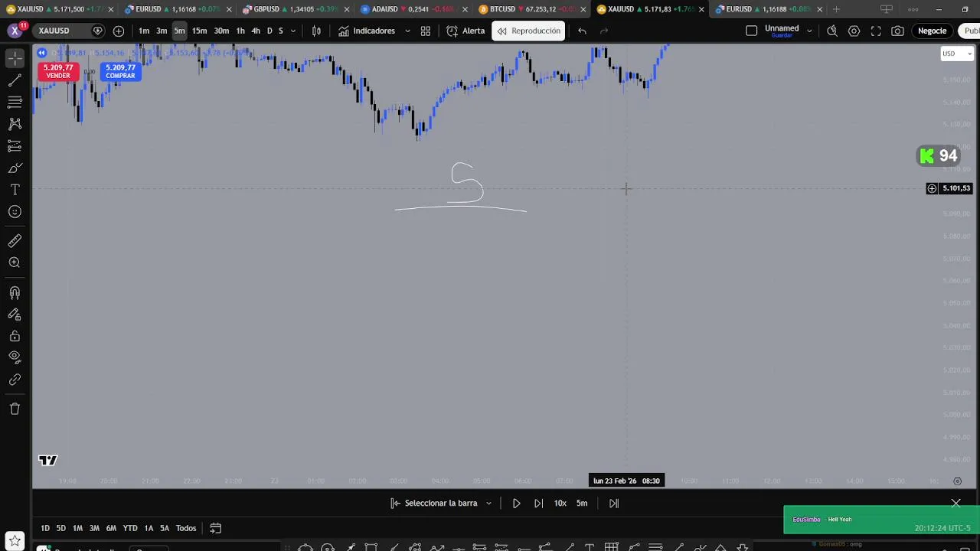980x551 pixels.
Task: Remove objects with the trash icon
Action: click(15, 409)
